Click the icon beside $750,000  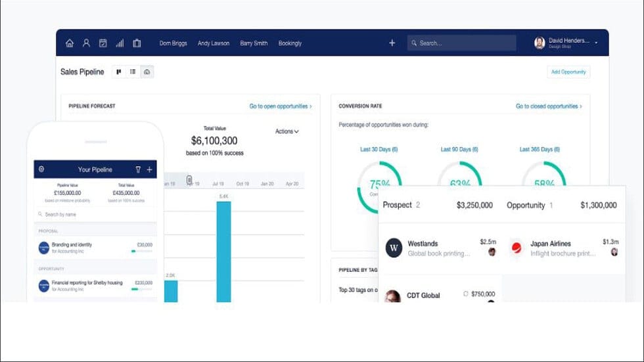point(466,294)
